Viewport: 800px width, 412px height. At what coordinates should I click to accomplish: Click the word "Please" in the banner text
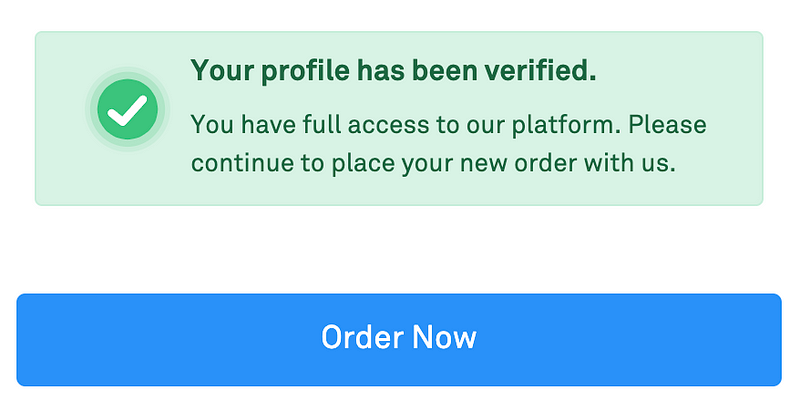(667, 124)
